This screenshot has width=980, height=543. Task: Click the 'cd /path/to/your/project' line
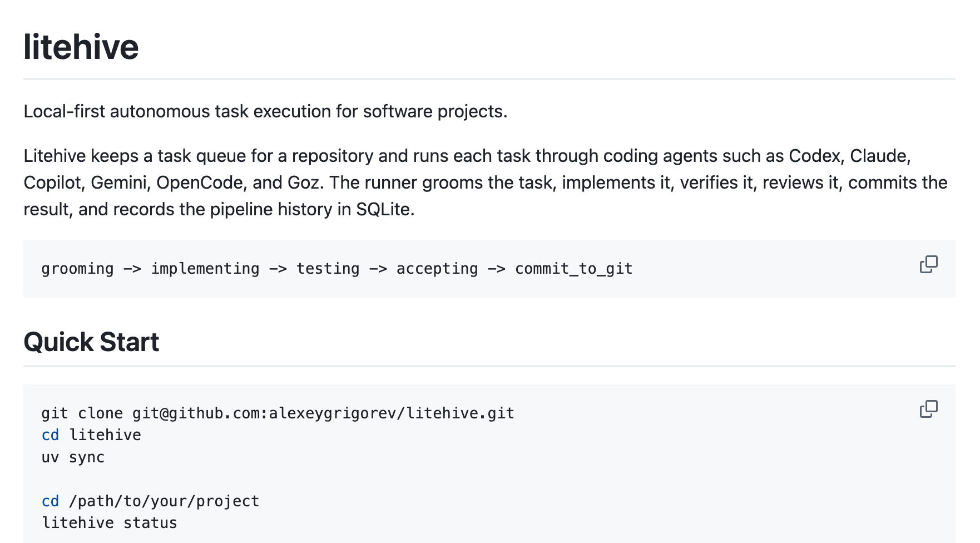point(150,501)
